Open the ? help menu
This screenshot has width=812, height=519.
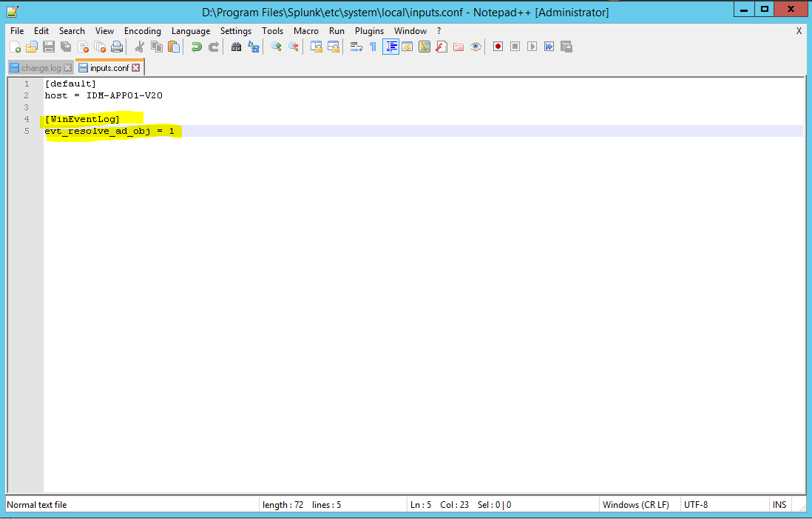(x=439, y=31)
